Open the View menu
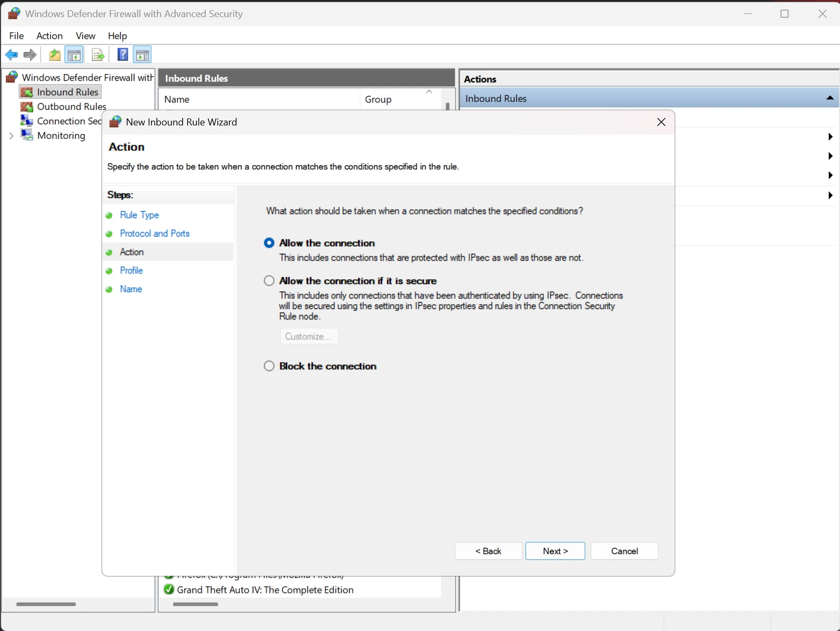 click(85, 36)
